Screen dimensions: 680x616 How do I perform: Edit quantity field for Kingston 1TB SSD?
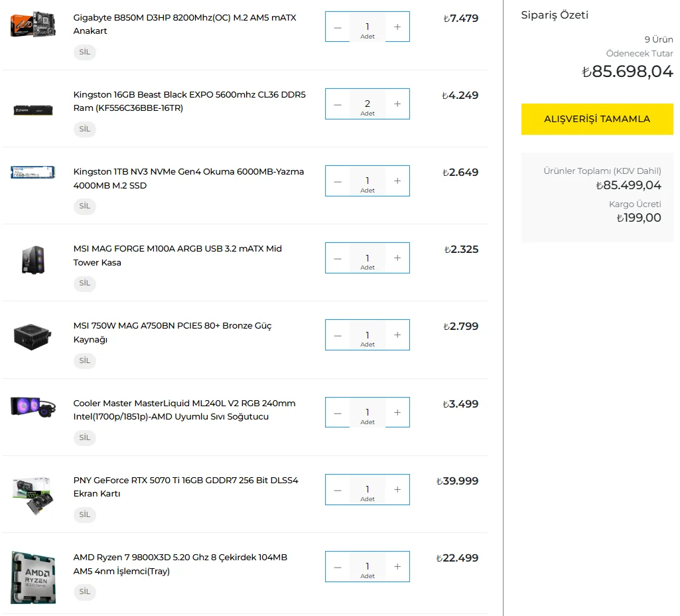[368, 181]
